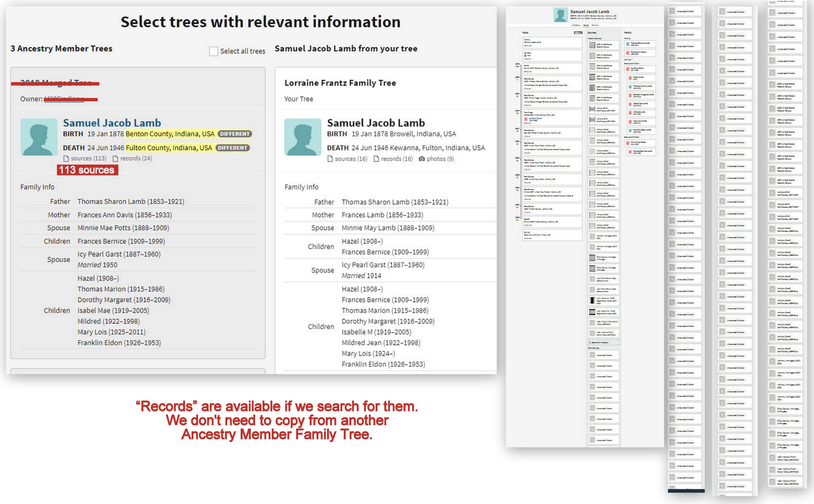Click the sources (16) icon in your tree

click(330, 159)
